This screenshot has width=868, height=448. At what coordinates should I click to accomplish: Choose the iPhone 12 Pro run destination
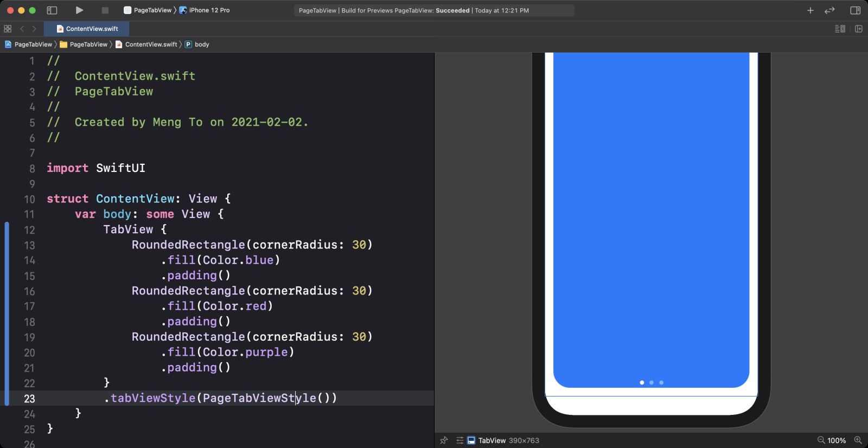click(205, 10)
